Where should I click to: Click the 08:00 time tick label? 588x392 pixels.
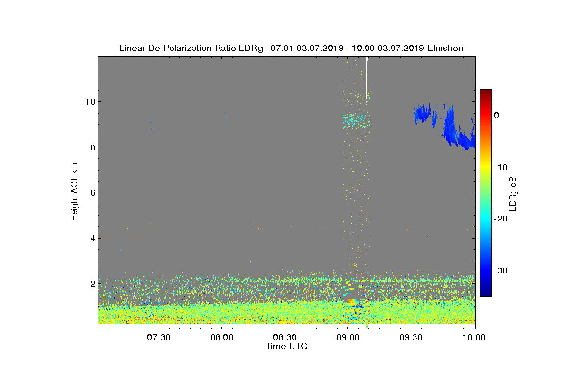[x=221, y=337]
